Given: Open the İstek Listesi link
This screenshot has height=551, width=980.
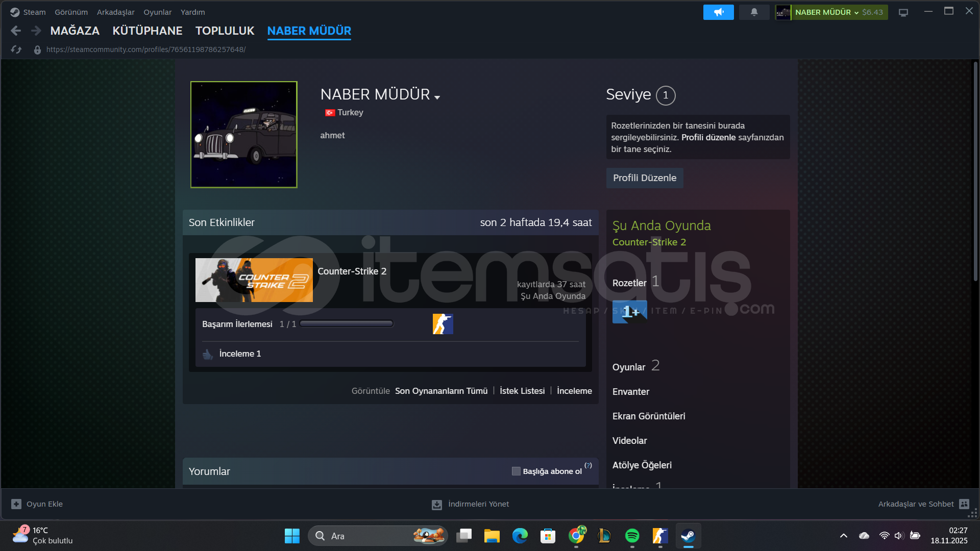Looking at the screenshot, I should click(522, 391).
